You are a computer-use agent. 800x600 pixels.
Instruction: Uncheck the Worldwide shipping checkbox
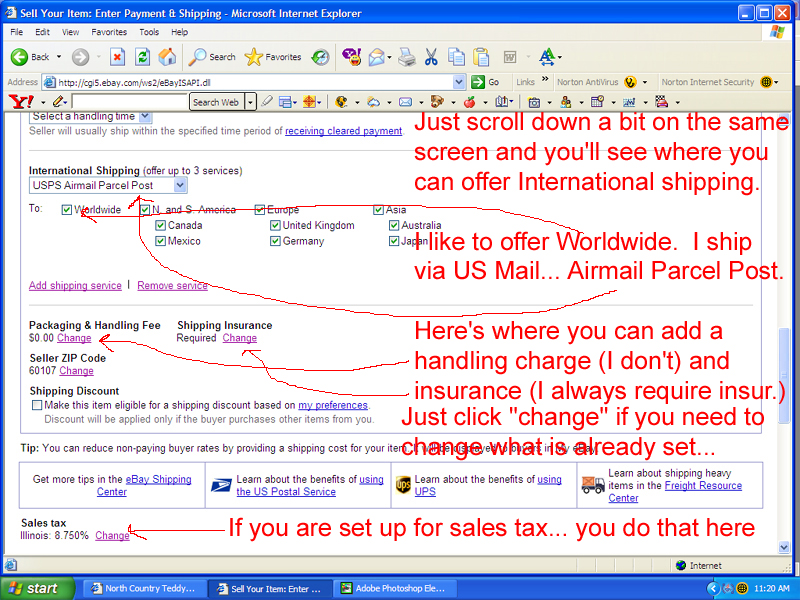click(67, 210)
